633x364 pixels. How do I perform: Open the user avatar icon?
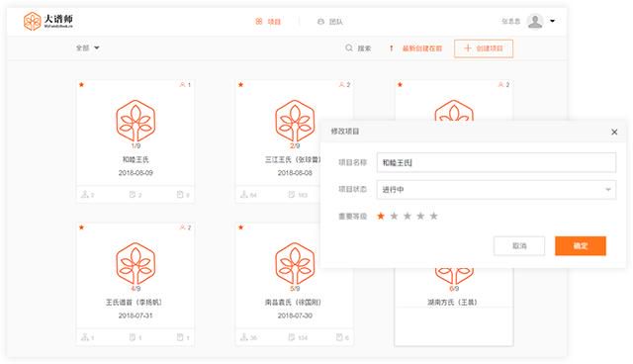pyautogui.click(x=535, y=21)
